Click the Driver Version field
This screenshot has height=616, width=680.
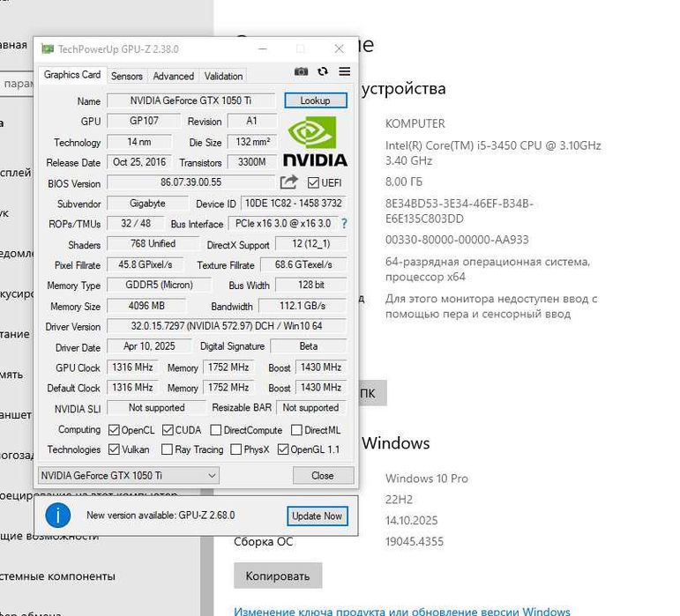click(x=227, y=326)
